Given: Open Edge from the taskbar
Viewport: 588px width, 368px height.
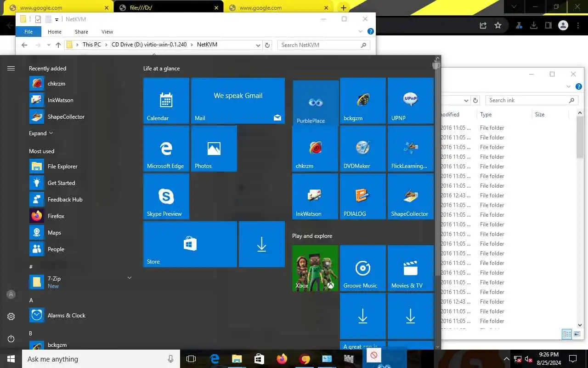Looking at the screenshot, I should click(214, 359).
